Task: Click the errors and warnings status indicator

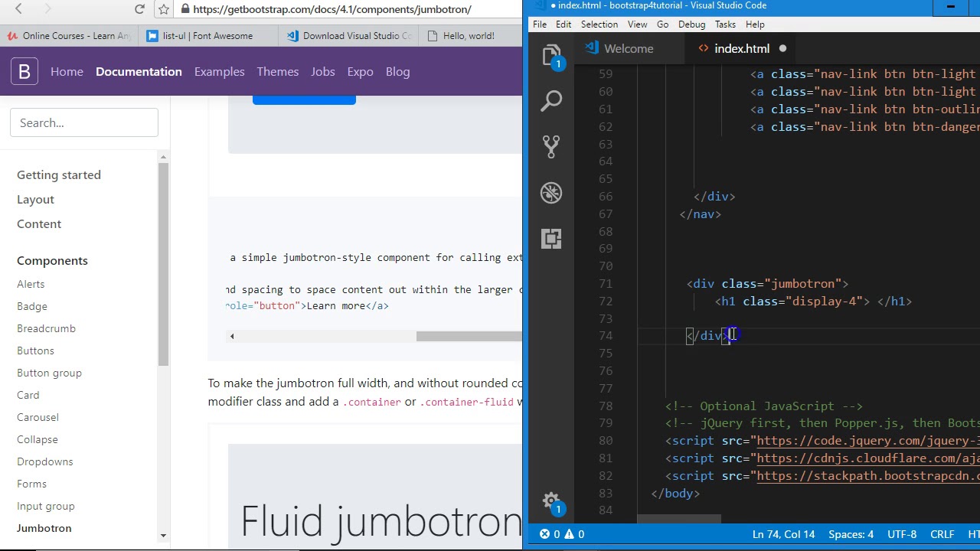Action: click(x=562, y=534)
